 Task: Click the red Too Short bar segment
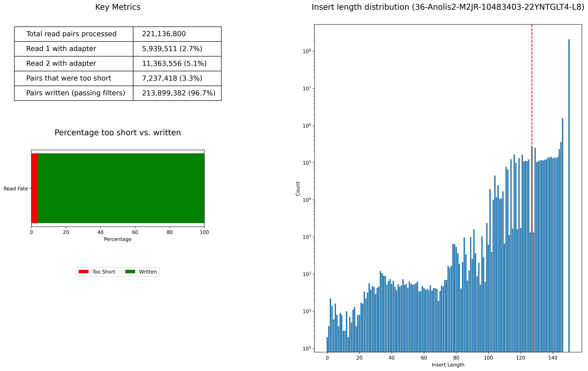(34, 188)
